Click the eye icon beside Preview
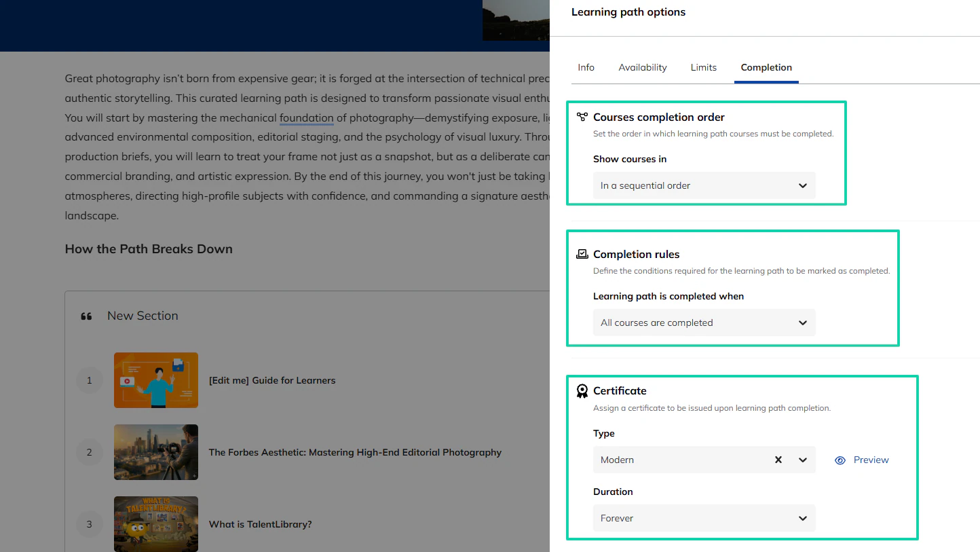 point(840,460)
